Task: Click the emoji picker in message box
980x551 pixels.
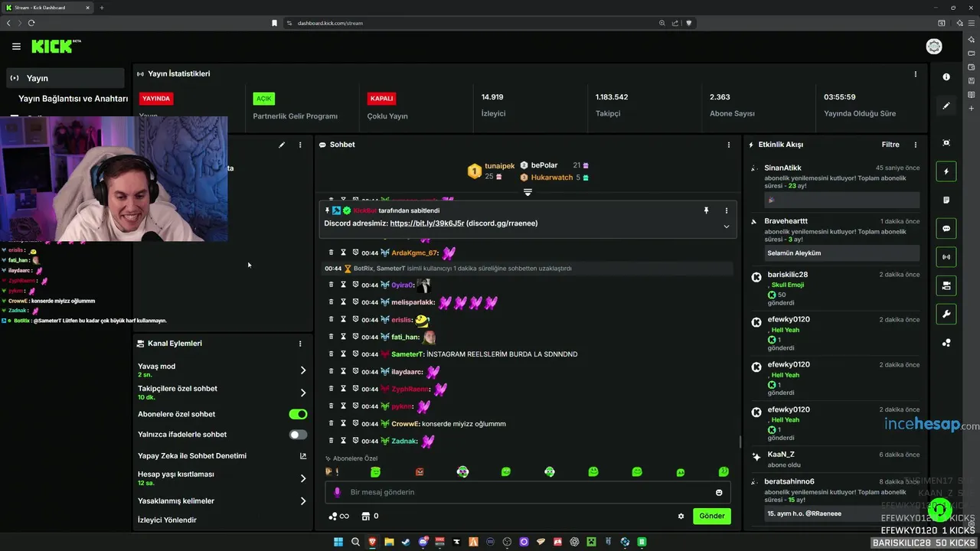Action: coord(719,492)
